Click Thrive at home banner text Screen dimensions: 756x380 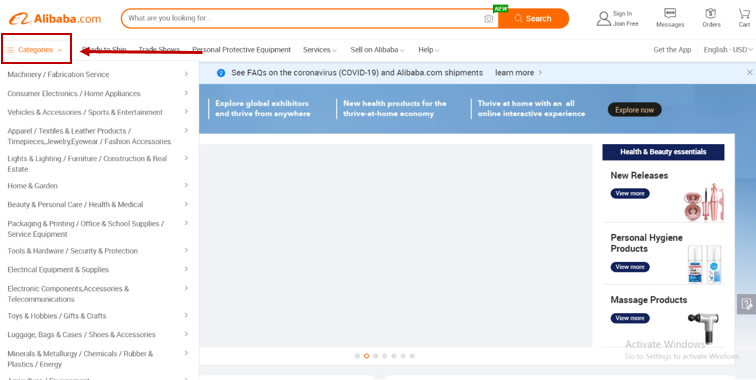(531, 109)
